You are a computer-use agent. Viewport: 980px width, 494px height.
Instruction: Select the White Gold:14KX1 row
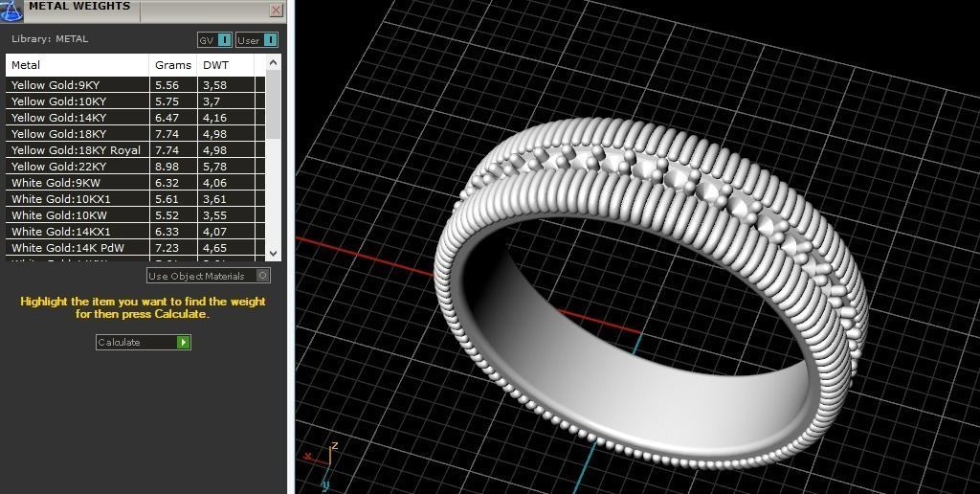pos(136,232)
